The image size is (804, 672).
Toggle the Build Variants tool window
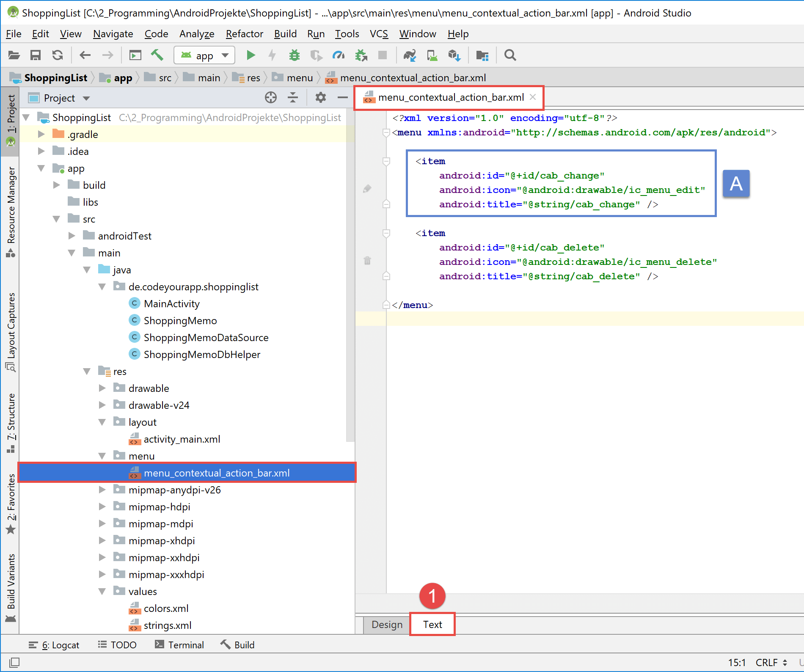[11, 587]
